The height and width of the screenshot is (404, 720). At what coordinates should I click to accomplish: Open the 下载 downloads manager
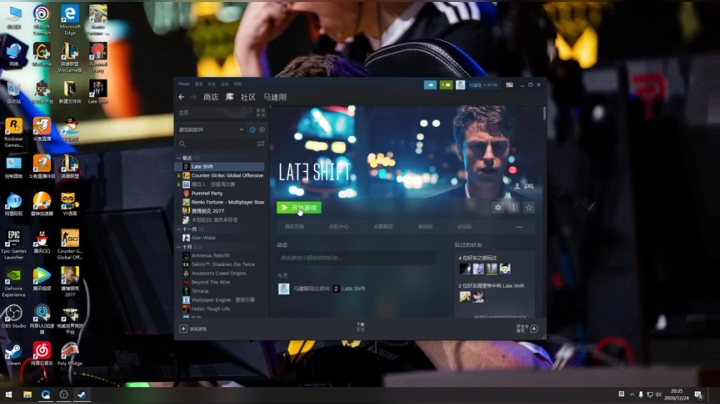coord(360,327)
